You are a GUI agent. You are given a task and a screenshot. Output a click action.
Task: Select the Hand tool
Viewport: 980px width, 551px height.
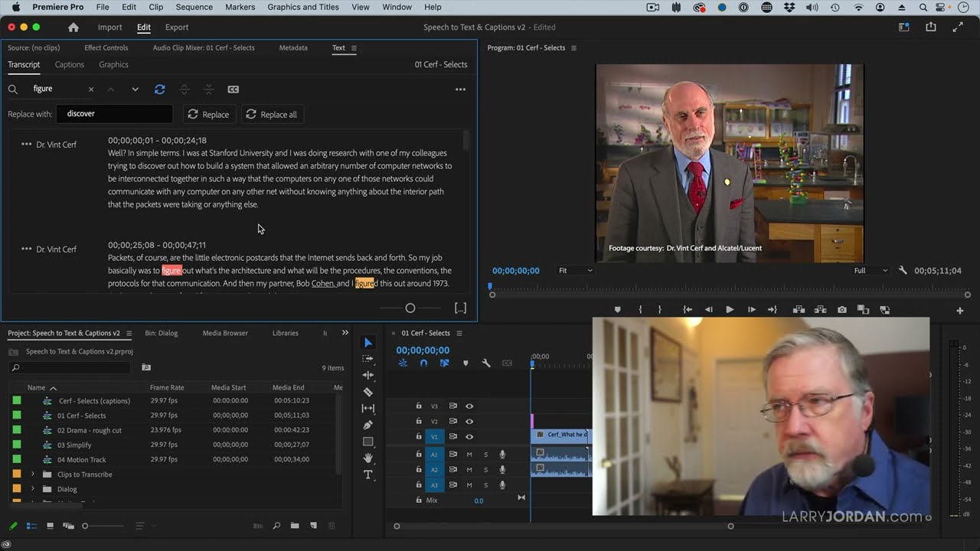(x=367, y=458)
